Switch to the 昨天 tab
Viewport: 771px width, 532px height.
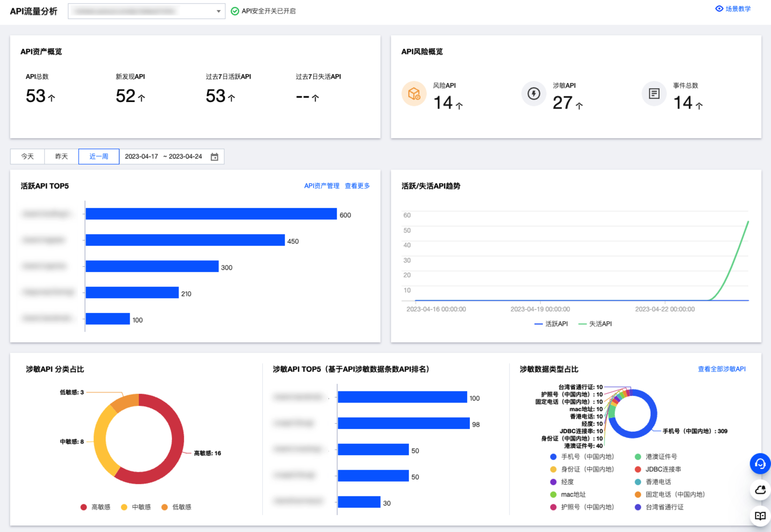tap(61, 157)
